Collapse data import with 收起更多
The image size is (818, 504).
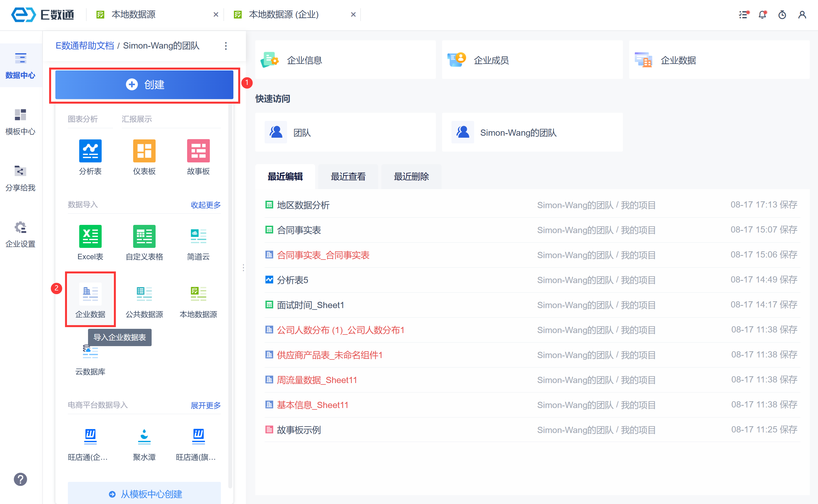coord(205,205)
